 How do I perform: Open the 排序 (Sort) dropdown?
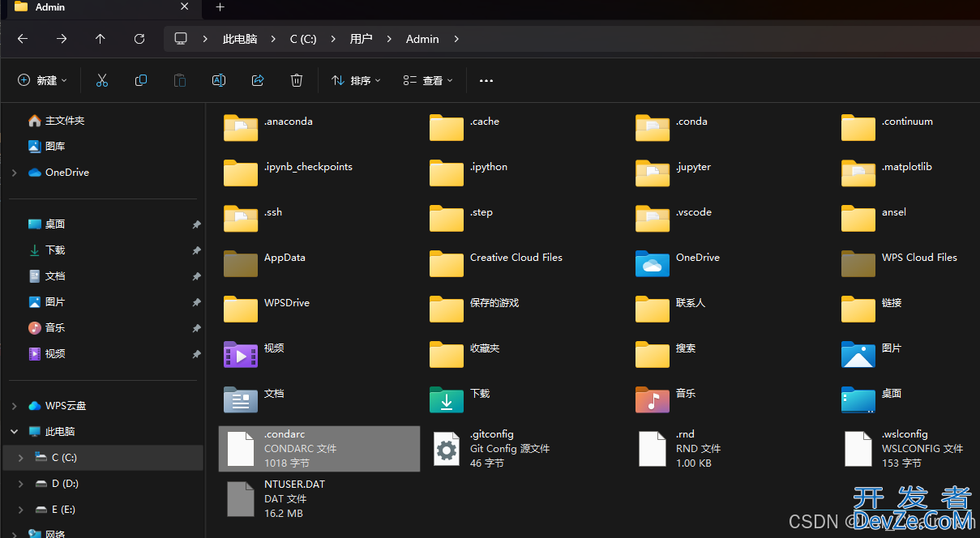(356, 80)
